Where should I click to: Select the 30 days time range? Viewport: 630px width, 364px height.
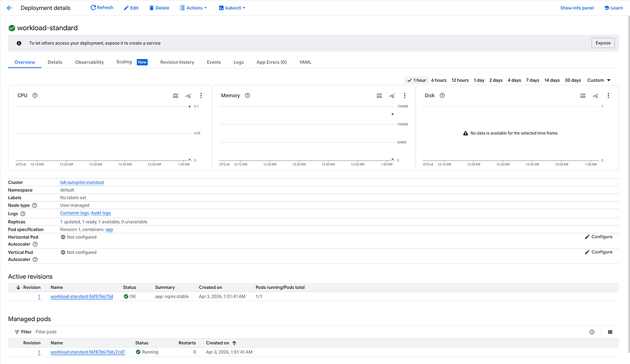573,81
